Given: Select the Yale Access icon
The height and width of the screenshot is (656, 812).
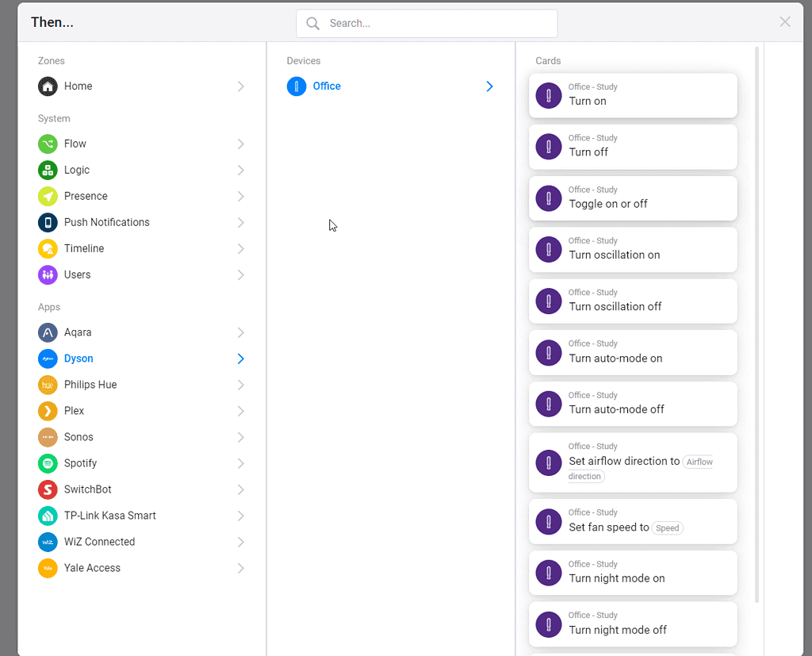Looking at the screenshot, I should [x=48, y=568].
